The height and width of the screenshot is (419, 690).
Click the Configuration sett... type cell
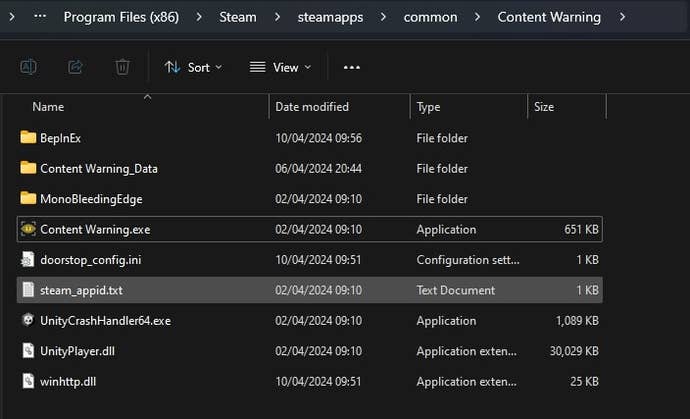[468, 260]
